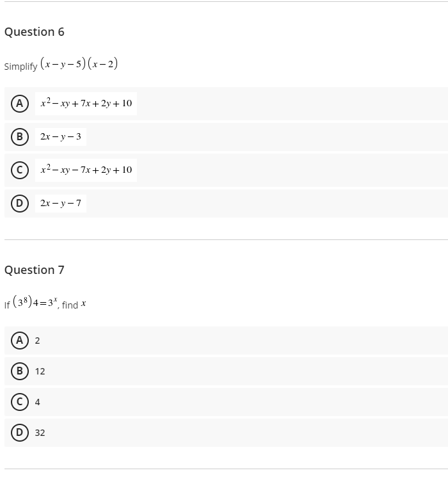The image size is (448, 482).
Task: Select option A circle for Question 6
Action: pyautogui.click(x=20, y=103)
